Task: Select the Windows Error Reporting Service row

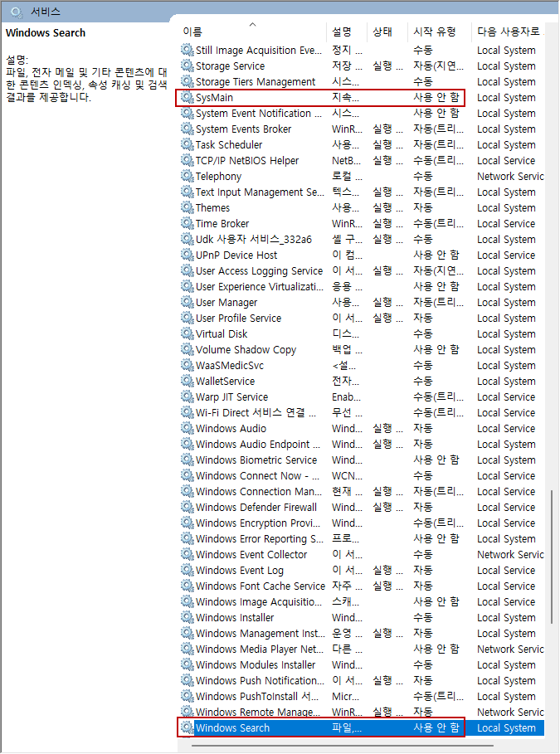Action: (x=363, y=538)
